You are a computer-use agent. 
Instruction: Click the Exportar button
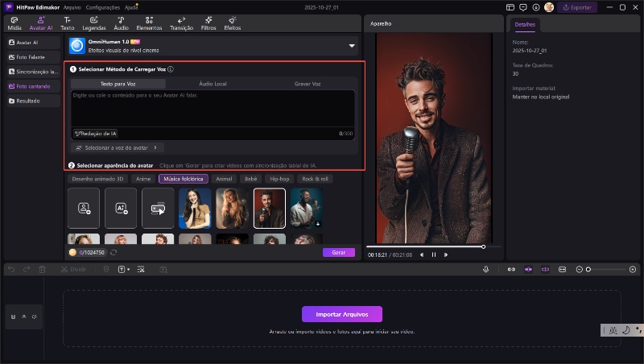pos(577,7)
